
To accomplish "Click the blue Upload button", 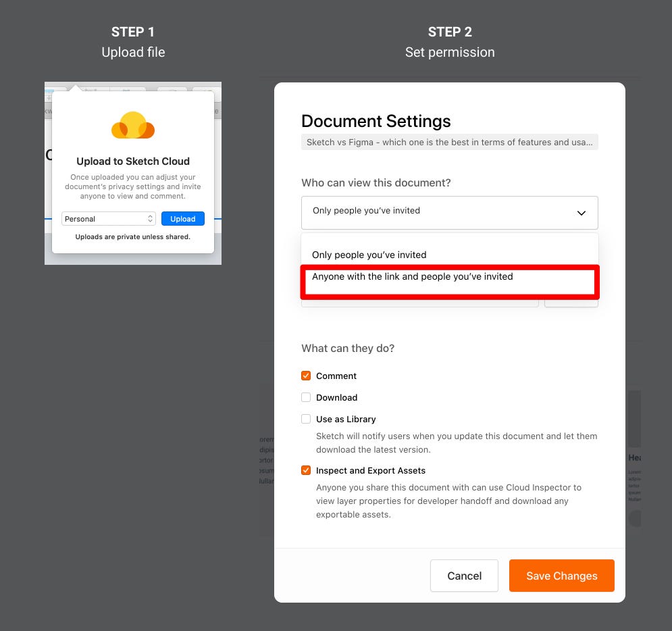I will pos(183,219).
